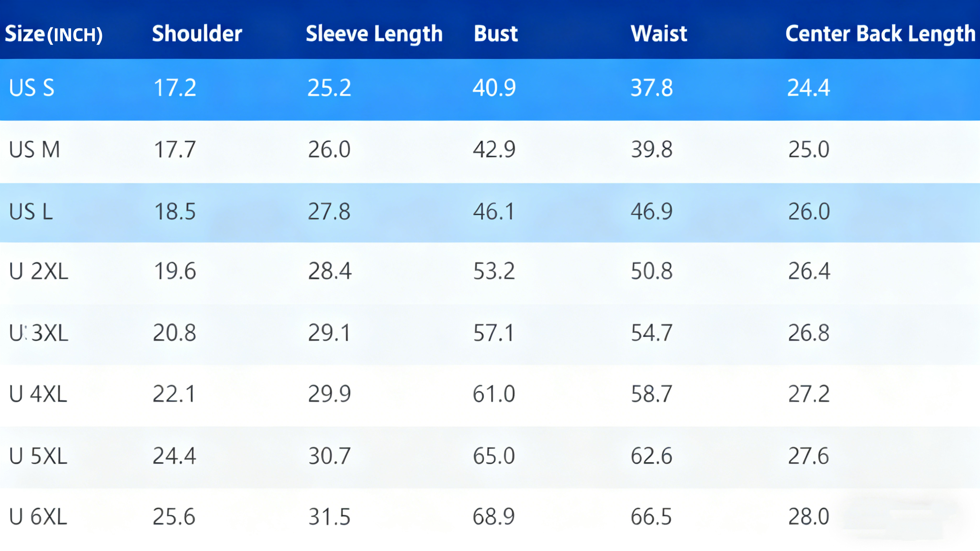Click the 46.9 waist value
Viewport: 980px width, 551px height.
651,211
